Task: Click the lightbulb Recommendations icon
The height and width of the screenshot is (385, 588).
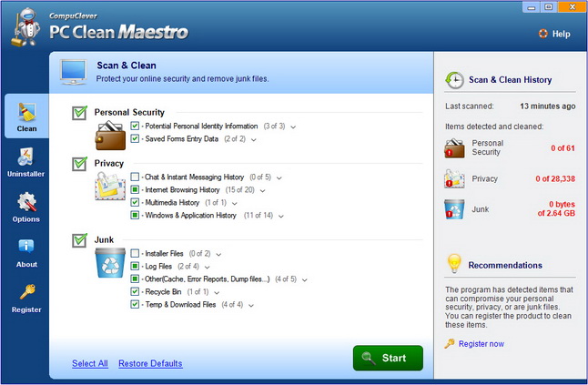Action: coord(454,264)
